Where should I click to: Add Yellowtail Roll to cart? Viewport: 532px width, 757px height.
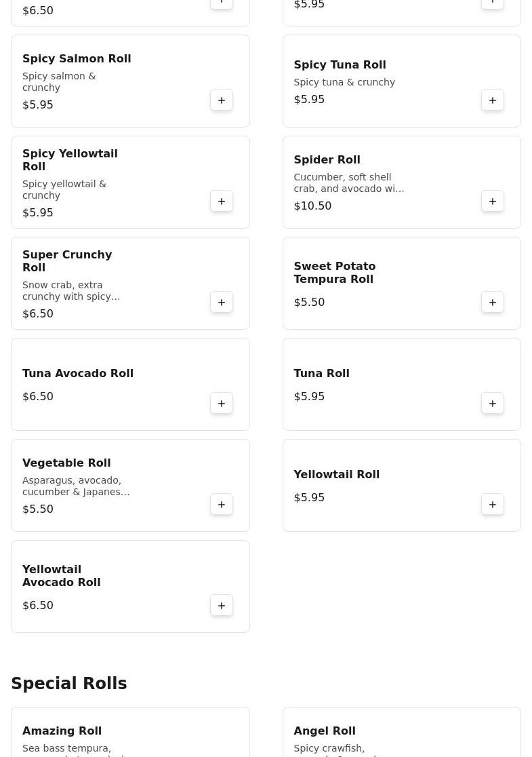pos(493,505)
